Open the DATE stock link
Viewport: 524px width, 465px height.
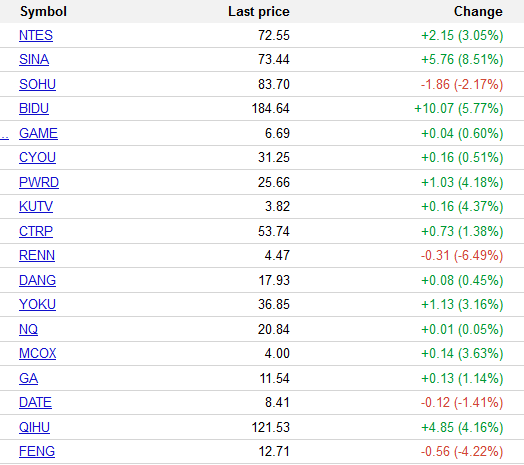point(35,402)
